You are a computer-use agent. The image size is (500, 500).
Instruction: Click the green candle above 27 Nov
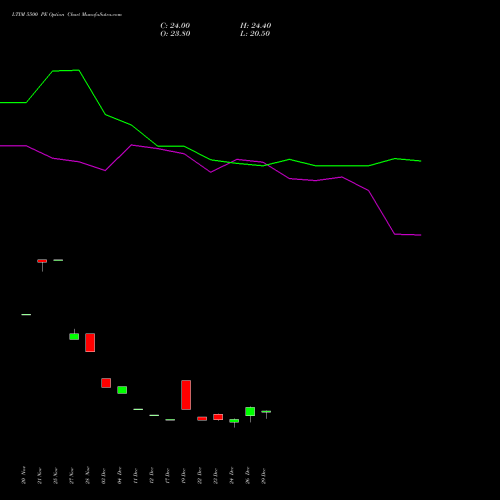pyautogui.click(x=74, y=336)
